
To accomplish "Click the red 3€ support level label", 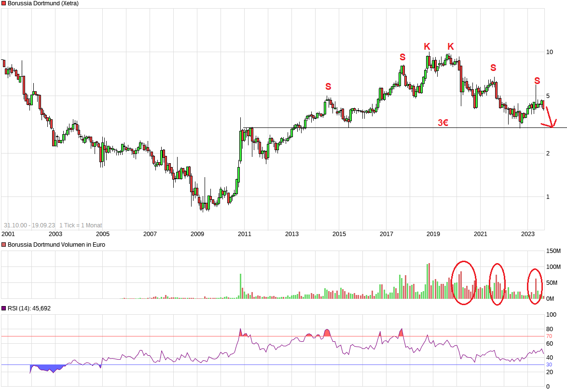I will pos(443,123).
